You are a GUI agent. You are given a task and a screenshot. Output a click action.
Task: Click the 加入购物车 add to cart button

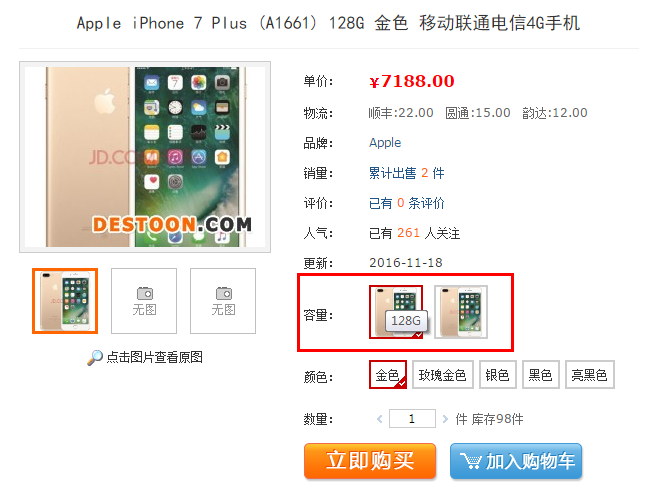pyautogui.click(x=516, y=461)
